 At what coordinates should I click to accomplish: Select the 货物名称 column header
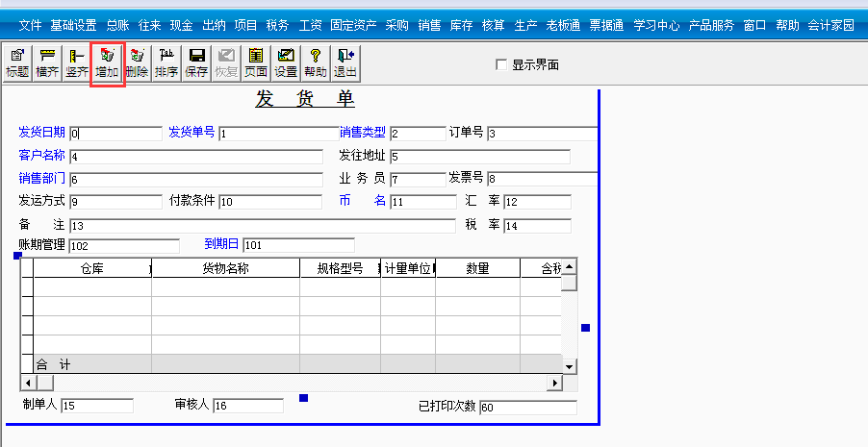(x=225, y=269)
